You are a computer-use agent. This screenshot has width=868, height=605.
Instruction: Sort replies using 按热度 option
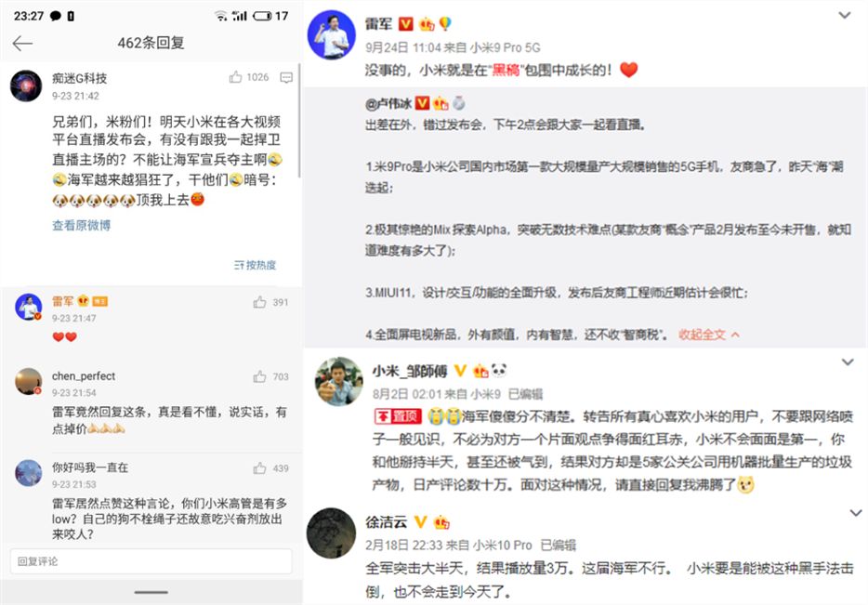pyautogui.click(x=256, y=265)
